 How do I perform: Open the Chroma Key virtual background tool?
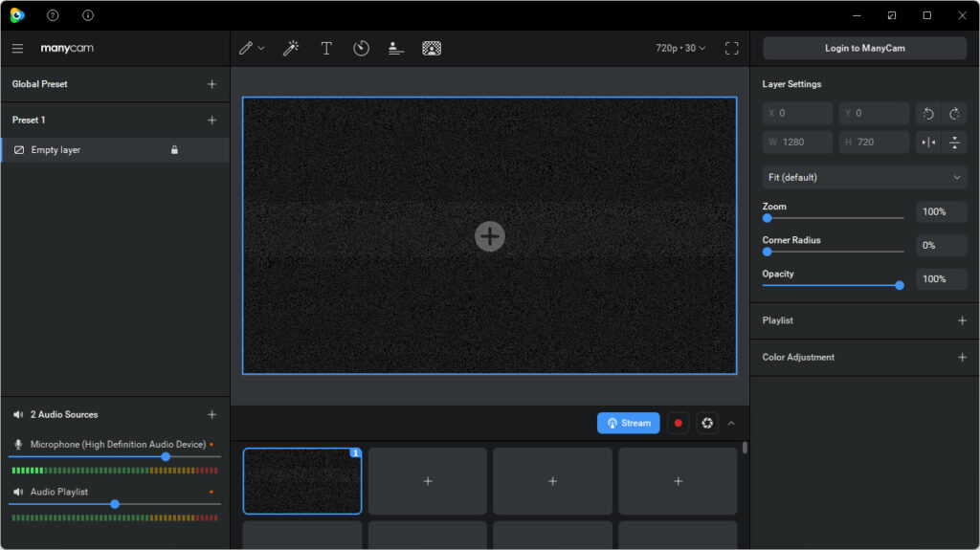point(432,48)
